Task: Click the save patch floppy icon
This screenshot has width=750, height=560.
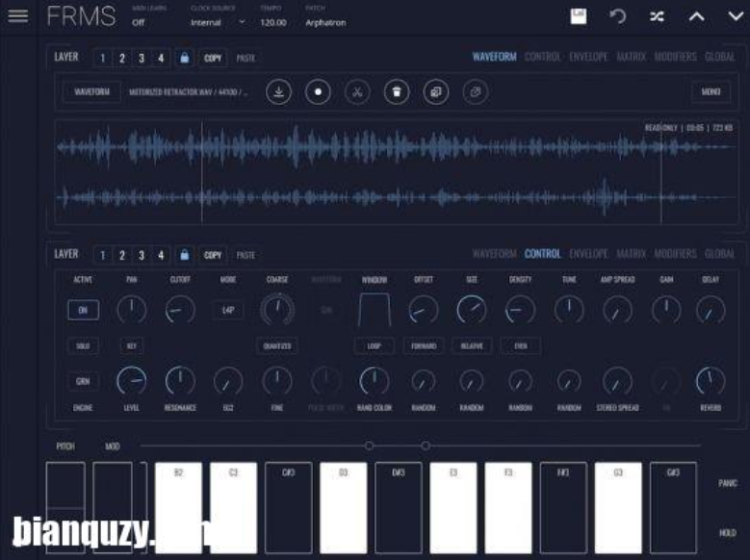Action: point(579,16)
